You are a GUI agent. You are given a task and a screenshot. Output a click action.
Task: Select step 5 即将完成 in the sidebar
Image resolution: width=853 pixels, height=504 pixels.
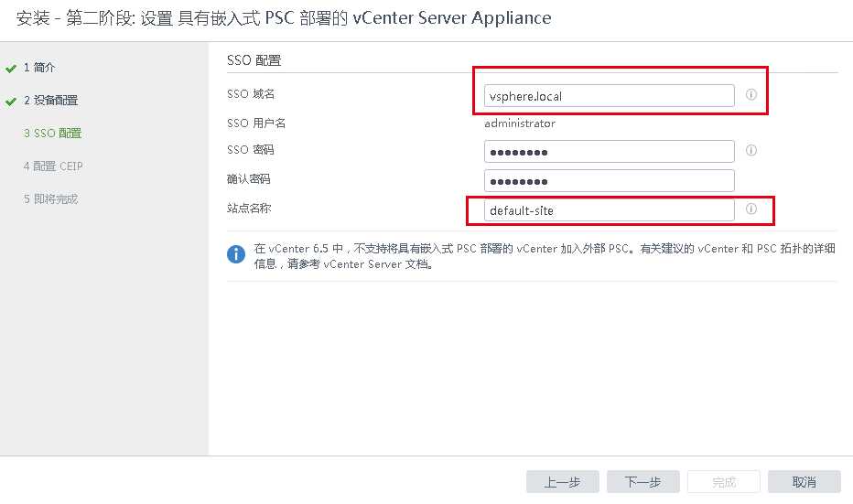(50, 199)
